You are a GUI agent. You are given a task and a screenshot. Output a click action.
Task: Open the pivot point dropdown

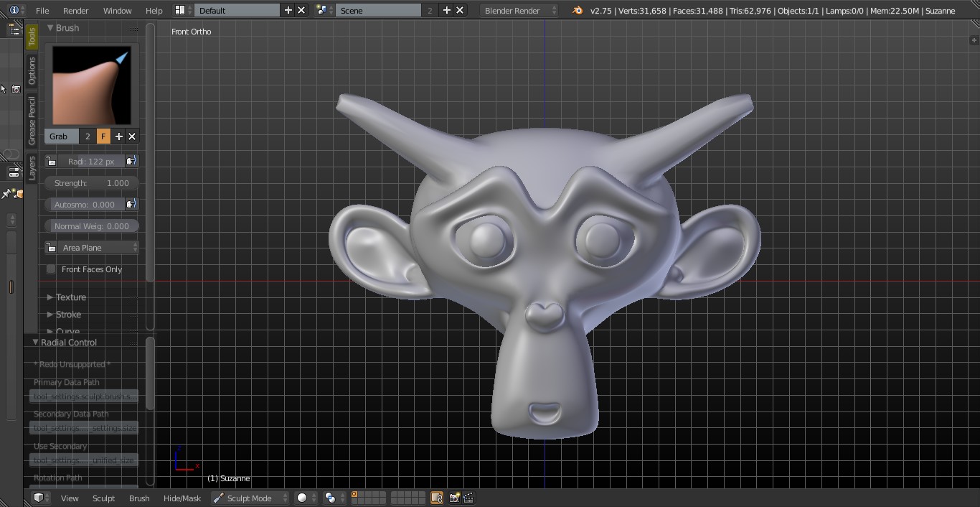click(x=334, y=498)
